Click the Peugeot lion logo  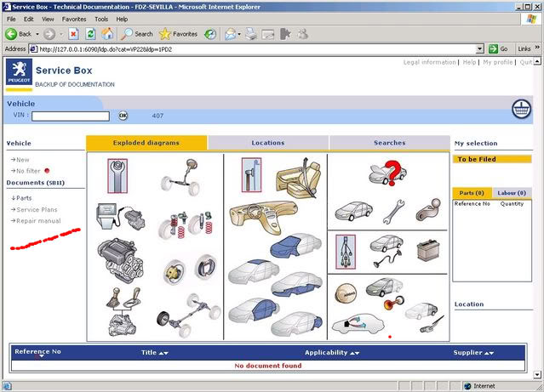(x=19, y=71)
